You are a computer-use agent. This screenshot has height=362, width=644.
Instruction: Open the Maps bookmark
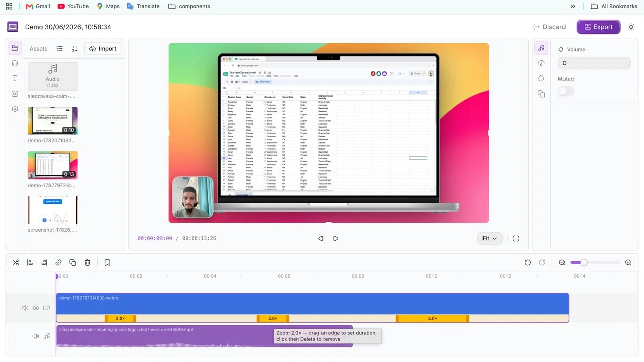tap(108, 6)
